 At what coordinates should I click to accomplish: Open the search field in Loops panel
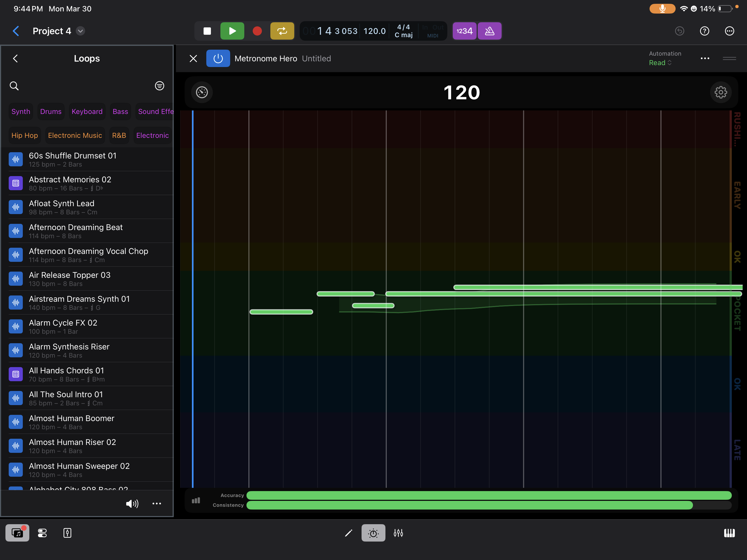pos(14,86)
